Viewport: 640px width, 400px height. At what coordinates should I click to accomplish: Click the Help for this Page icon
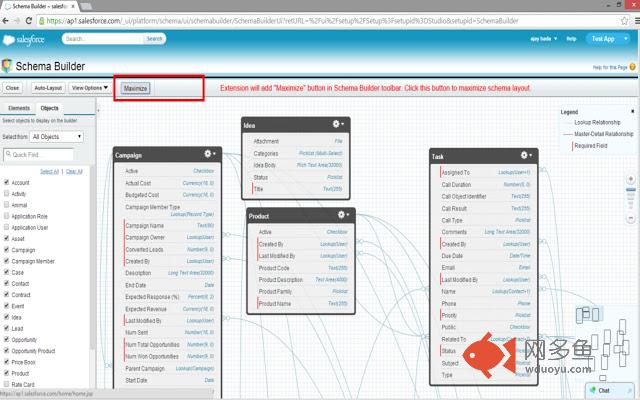pos(633,67)
